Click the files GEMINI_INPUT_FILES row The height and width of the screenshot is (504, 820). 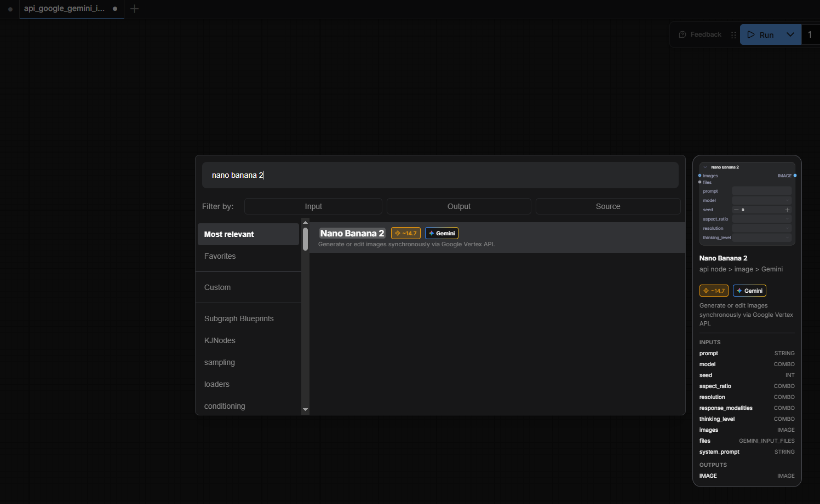(x=747, y=441)
